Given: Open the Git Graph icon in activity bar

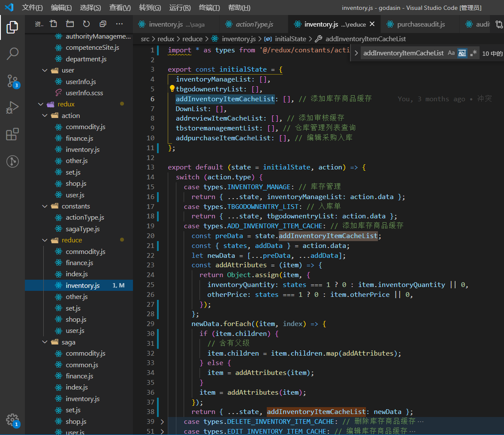Looking at the screenshot, I should click(12, 161).
